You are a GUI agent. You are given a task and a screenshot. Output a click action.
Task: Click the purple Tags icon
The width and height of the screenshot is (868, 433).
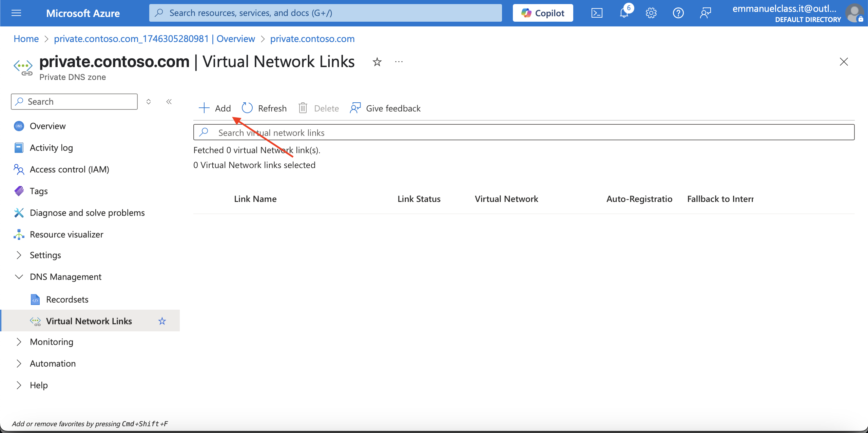pos(19,191)
